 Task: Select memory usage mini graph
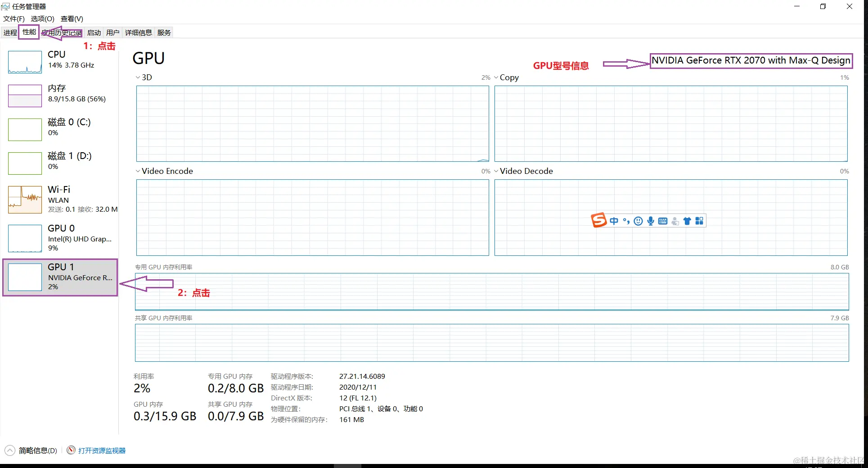pyautogui.click(x=25, y=96)
